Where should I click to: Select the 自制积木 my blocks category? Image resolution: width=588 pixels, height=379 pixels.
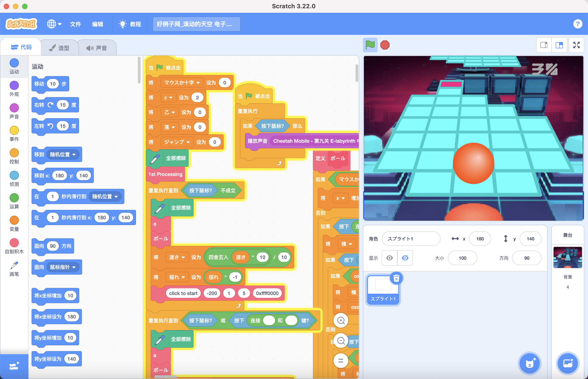coord(14,246)
